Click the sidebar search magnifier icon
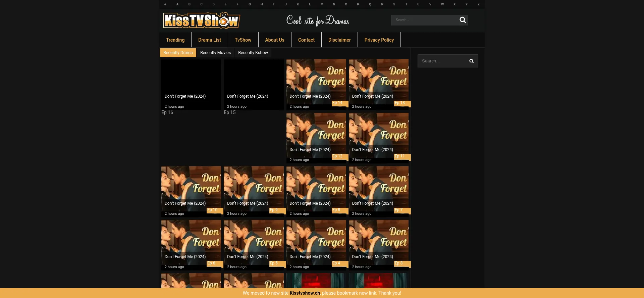The width and height of the screenshot is (644, 298). point(471,61)
